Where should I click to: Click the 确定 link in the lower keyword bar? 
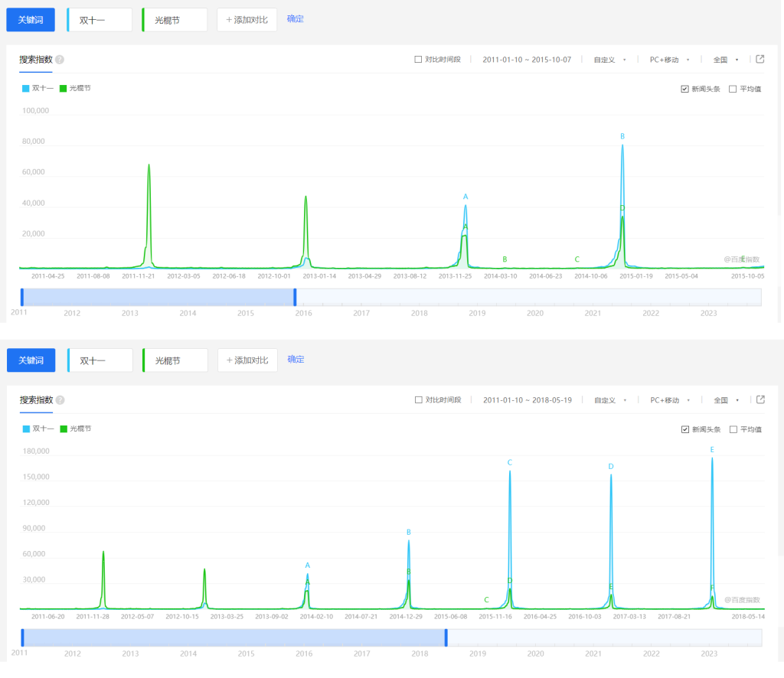coord(296,360)
